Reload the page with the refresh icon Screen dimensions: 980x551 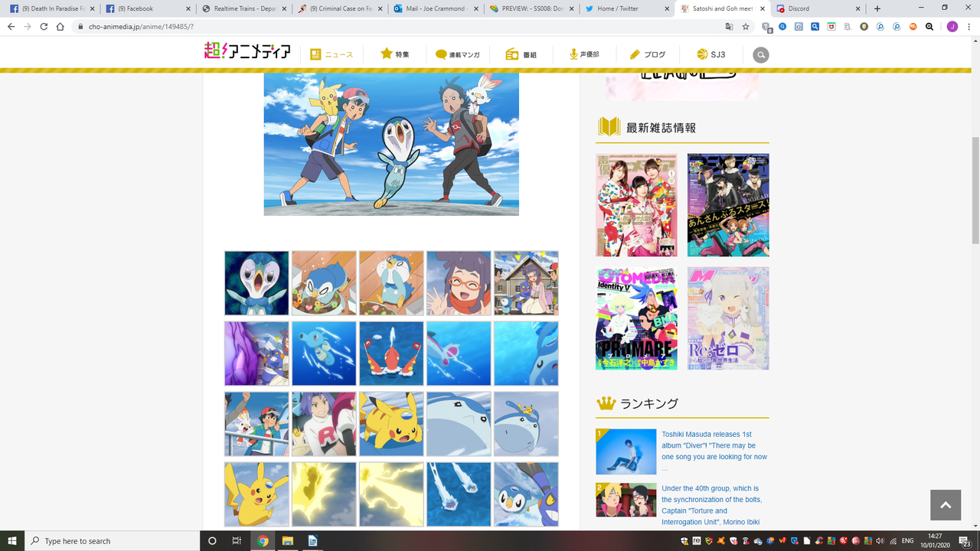coord(44,26)
